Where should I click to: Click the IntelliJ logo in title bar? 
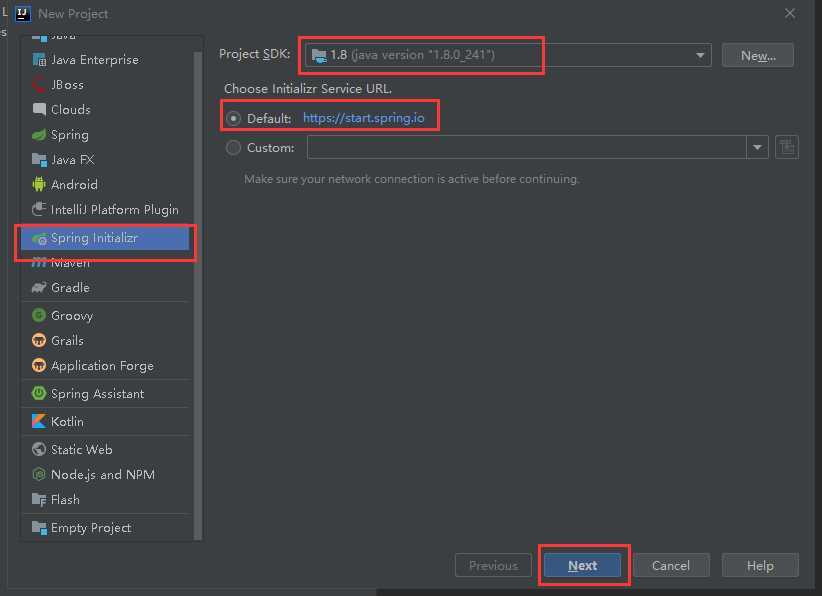tap(23, 14)
